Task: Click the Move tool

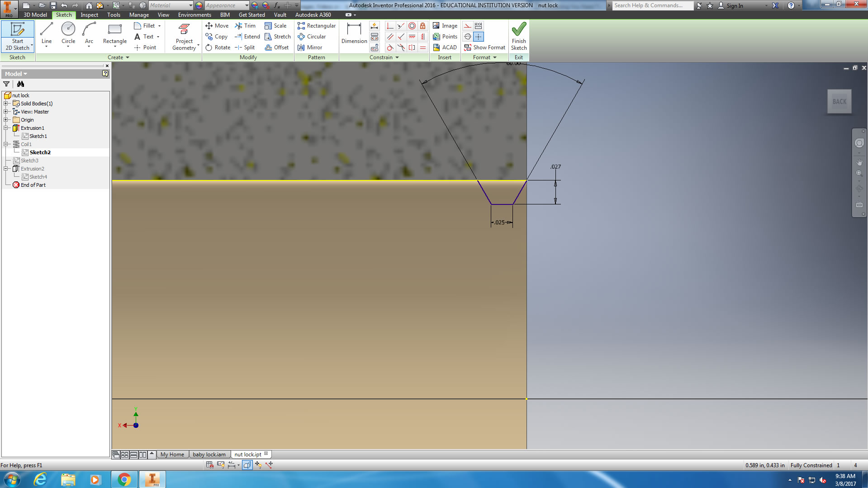Action: (217, 26)
